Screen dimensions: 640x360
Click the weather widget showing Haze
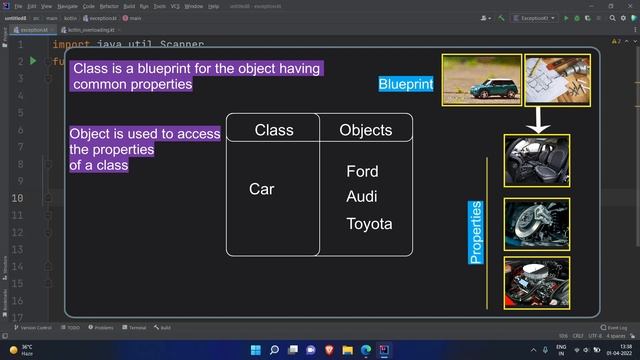tap(21, 350)
